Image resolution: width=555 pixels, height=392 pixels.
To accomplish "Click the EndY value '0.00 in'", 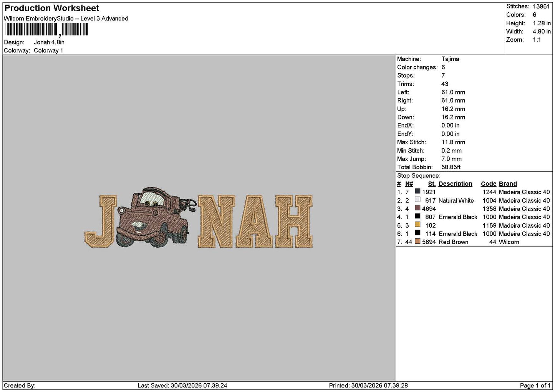I will tap(450, 134).
